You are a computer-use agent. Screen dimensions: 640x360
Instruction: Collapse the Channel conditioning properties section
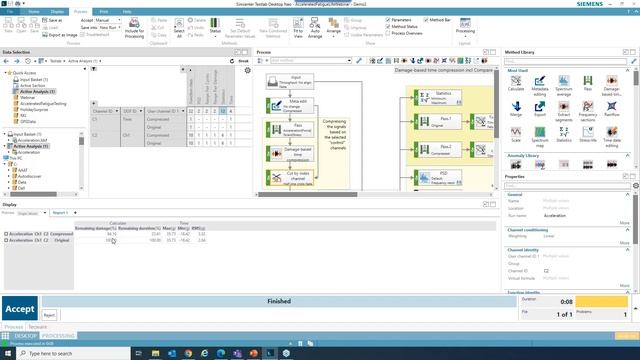point(628,230)
